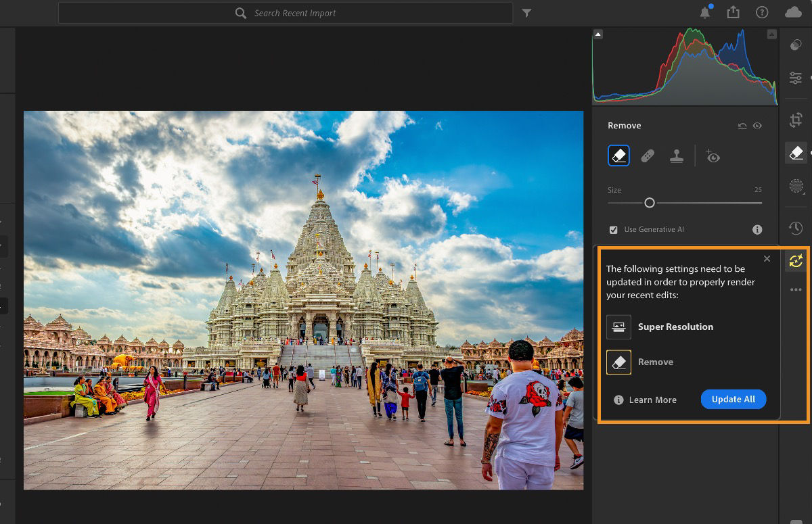Open the three-dots more options menu
This screenshot has height=524, width=812.
(796, 289)
